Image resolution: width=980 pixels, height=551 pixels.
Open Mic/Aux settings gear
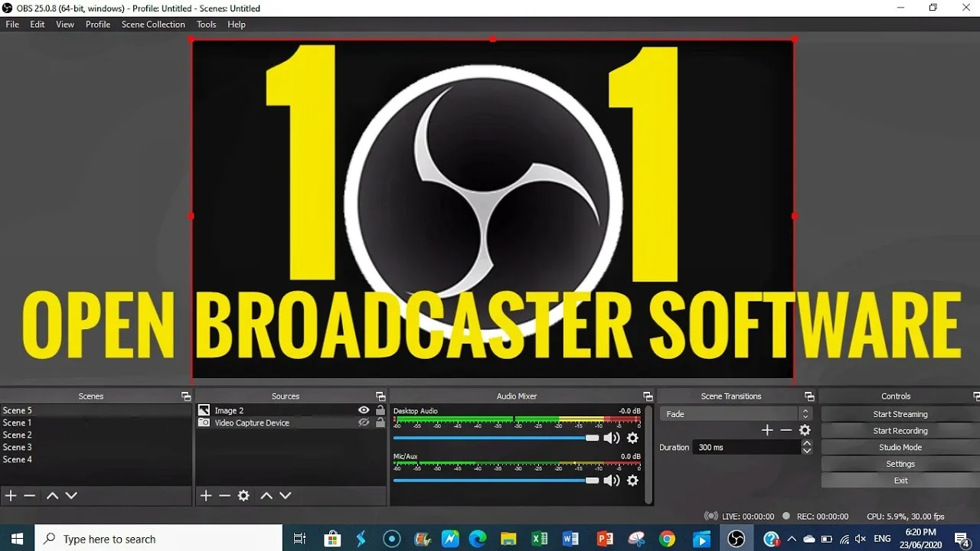point(632,481)
